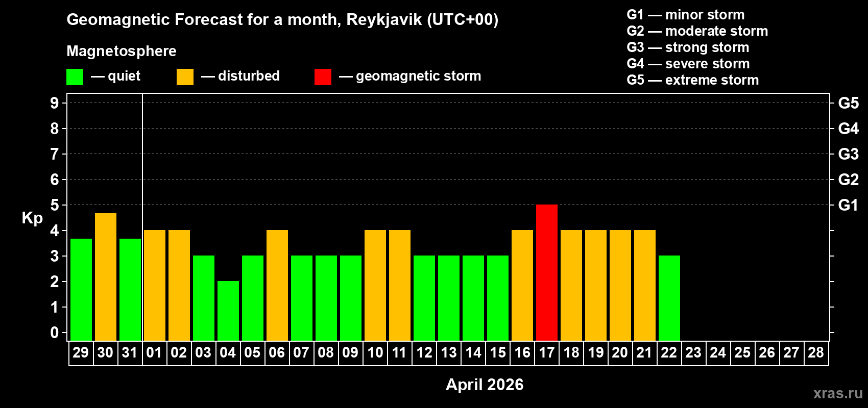
Task: Click the G3 right-axis label
Action: click(x=848, y=154)
